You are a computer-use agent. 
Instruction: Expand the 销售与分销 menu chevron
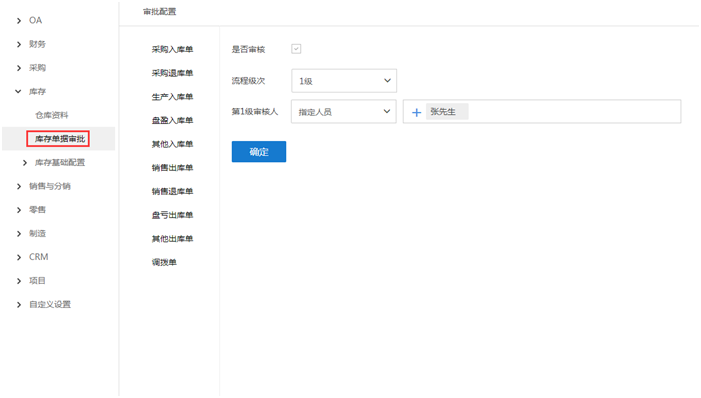coord(18,186)
